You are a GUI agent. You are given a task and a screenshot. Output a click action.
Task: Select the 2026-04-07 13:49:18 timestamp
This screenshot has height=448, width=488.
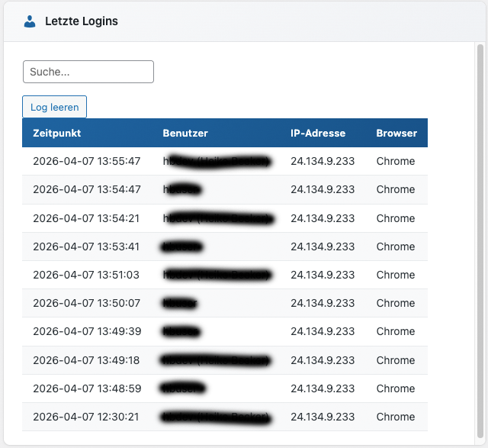(87, 360)
